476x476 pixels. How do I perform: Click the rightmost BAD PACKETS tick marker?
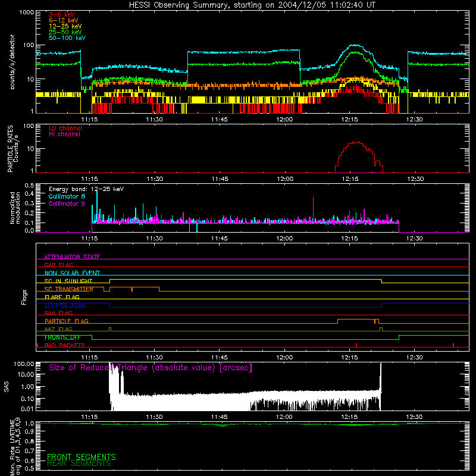453,345
